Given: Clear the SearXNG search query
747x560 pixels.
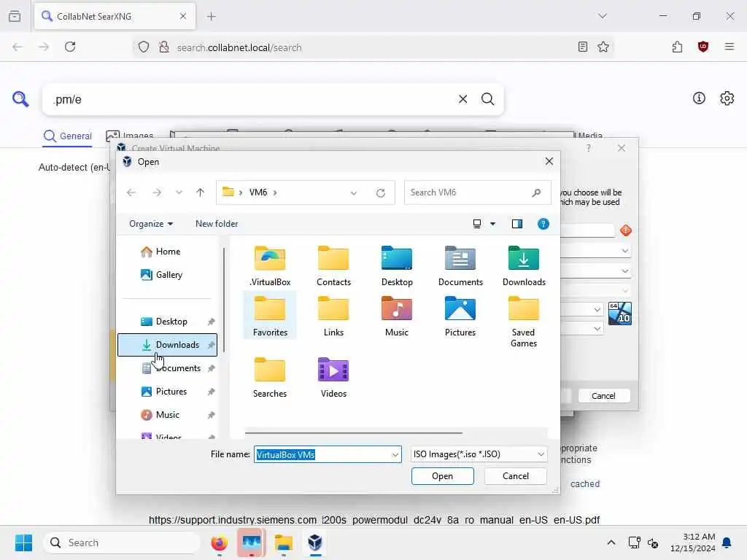Looking at the screenshot, I should [462, 99].
